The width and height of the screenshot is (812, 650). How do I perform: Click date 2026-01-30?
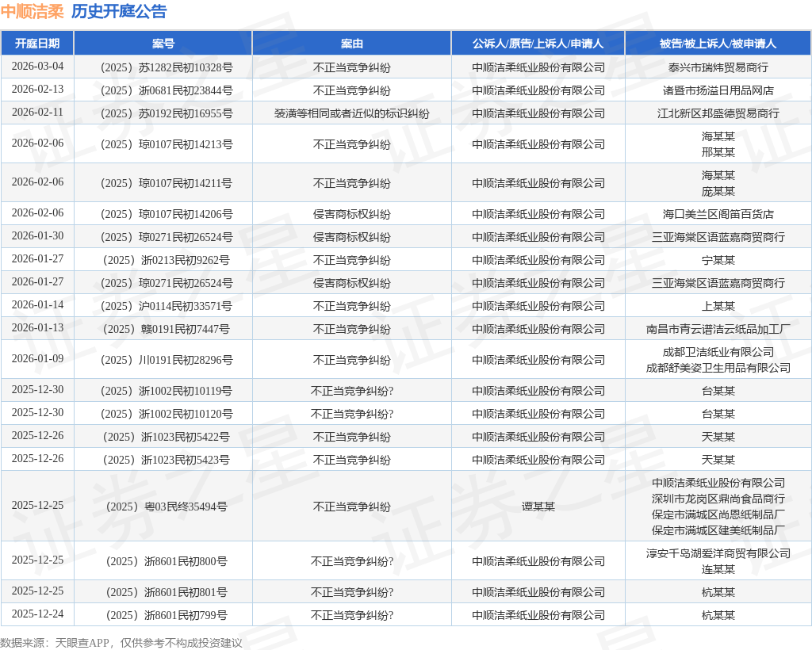[x=37, y=235]
